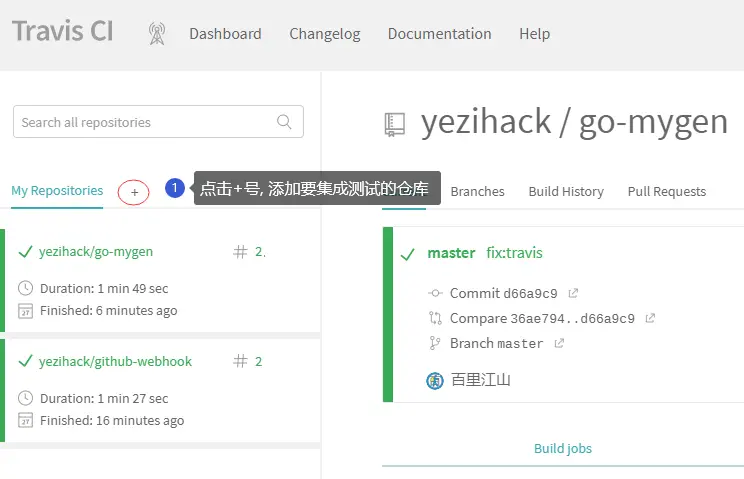The width and height of the screenshot is (744, 479).
Task: Click the repository book icon beside title
Action: coord(395,125)
